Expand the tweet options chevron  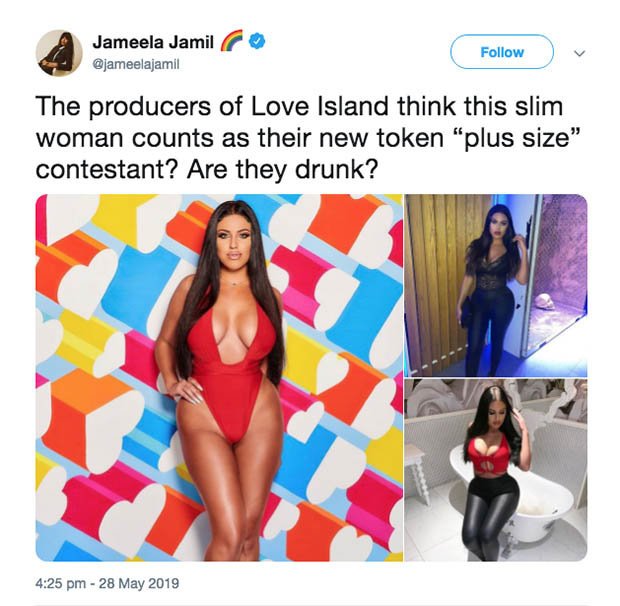(579, 53)
